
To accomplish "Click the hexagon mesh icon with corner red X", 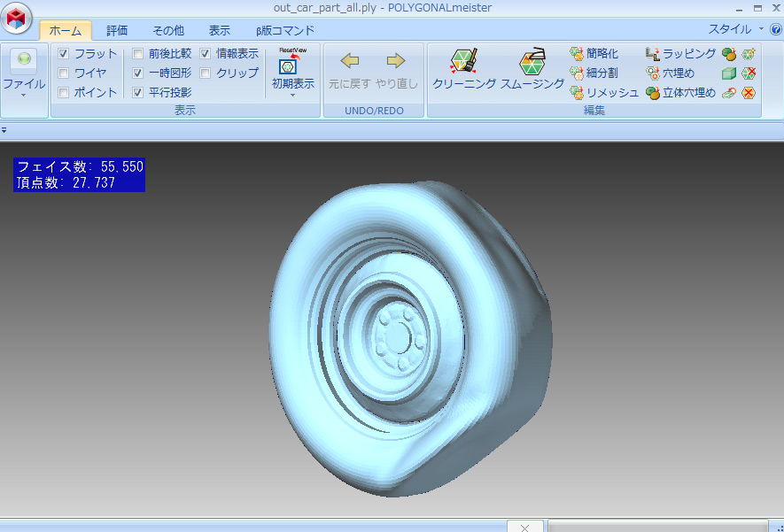I will click(749, 73).
